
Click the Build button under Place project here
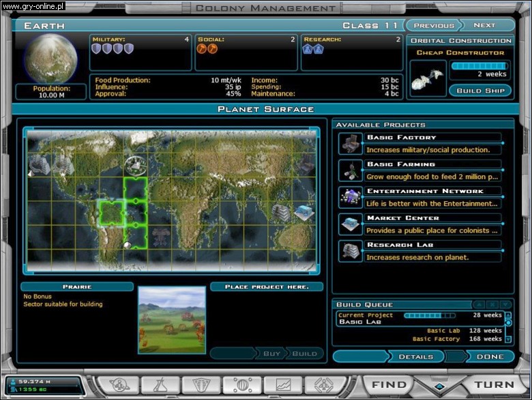coord(304,354)
